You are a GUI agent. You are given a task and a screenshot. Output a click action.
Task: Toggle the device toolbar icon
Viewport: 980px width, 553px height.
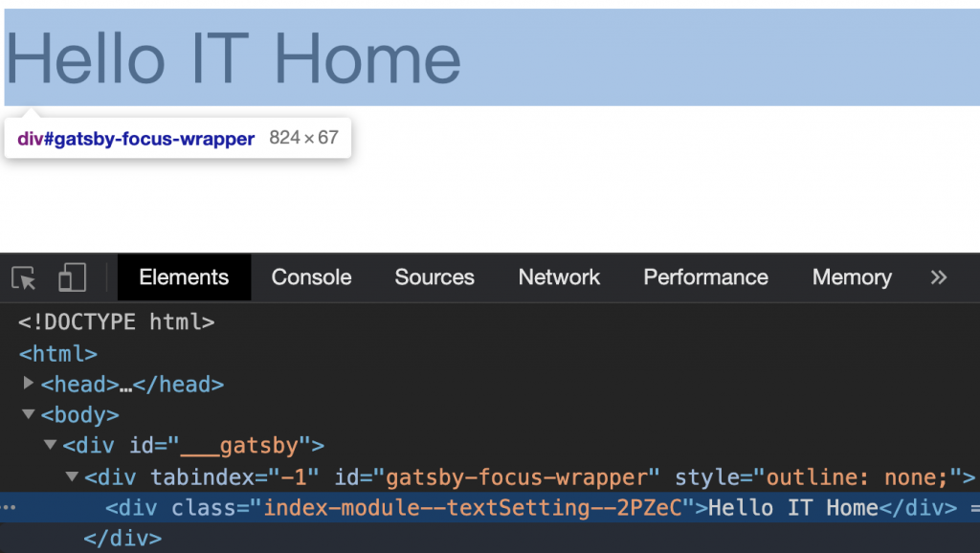72,277
